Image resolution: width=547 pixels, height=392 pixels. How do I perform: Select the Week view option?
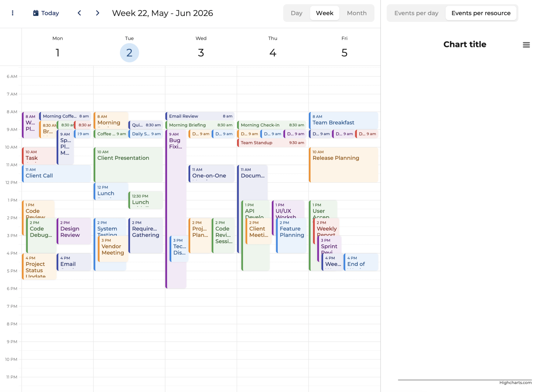[325, 13]
